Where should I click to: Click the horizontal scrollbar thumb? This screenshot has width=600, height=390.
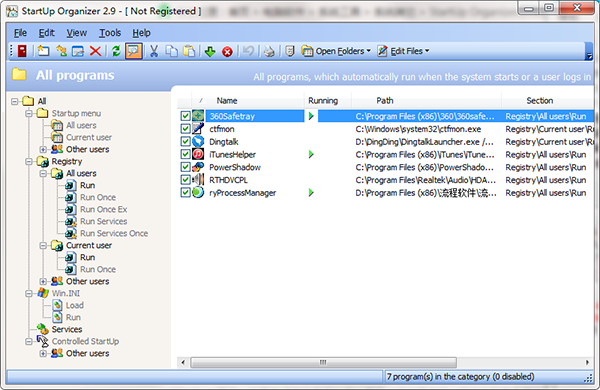click(323, 362)
